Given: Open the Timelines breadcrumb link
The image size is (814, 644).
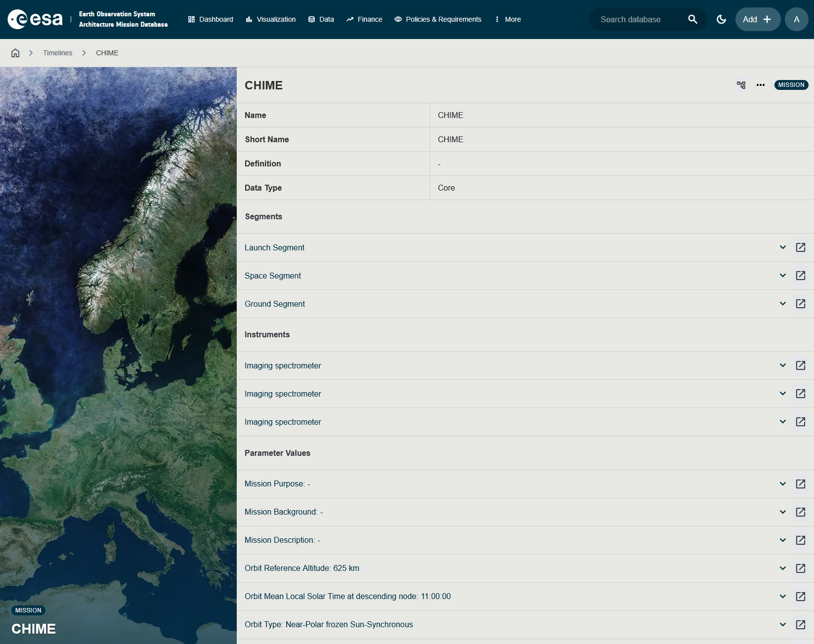Looking at the screenshot, I should click(x=57, y=53).
